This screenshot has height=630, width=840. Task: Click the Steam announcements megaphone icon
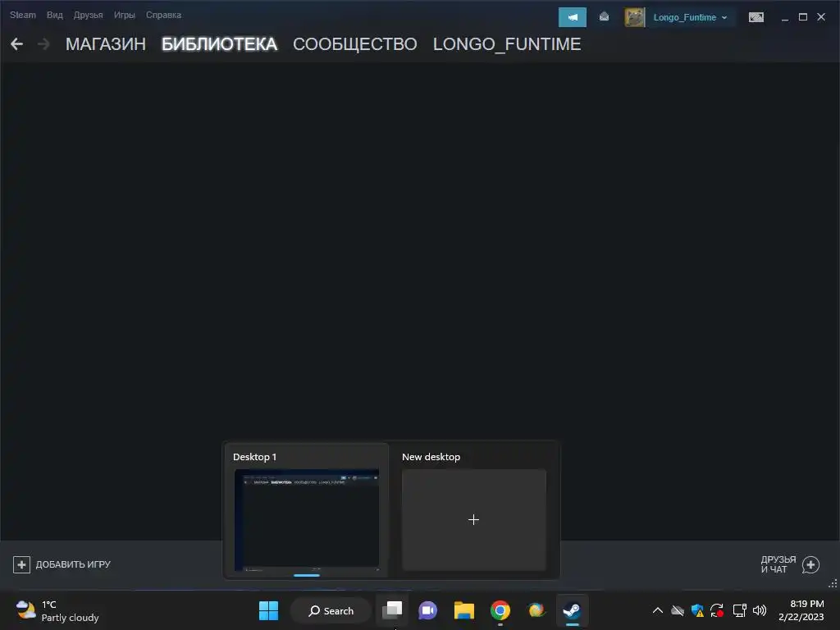pos(572,17)
